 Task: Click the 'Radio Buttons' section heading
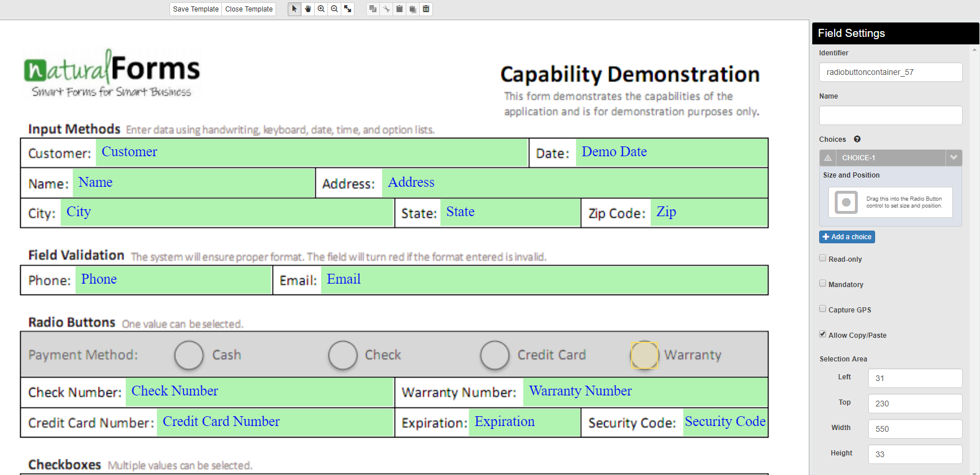tap(72, 322)
